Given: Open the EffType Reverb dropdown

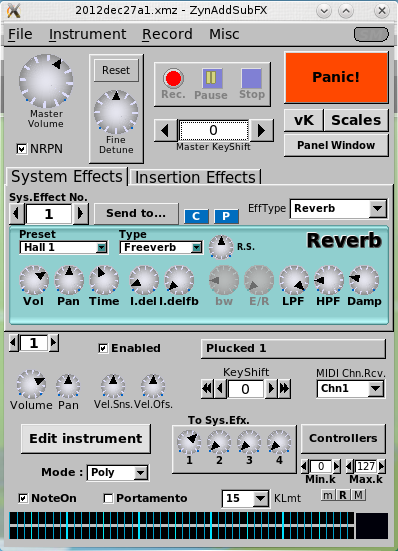Looking at the screenshot, I should (x=338, y=209).
